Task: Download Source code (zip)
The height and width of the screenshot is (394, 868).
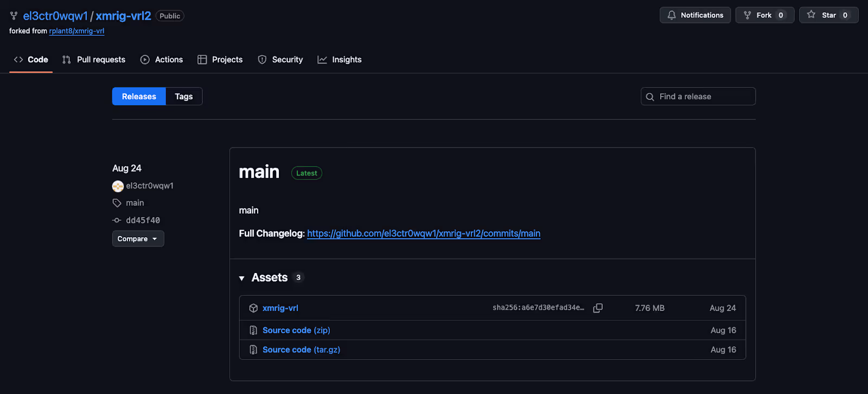Action: 296,331
